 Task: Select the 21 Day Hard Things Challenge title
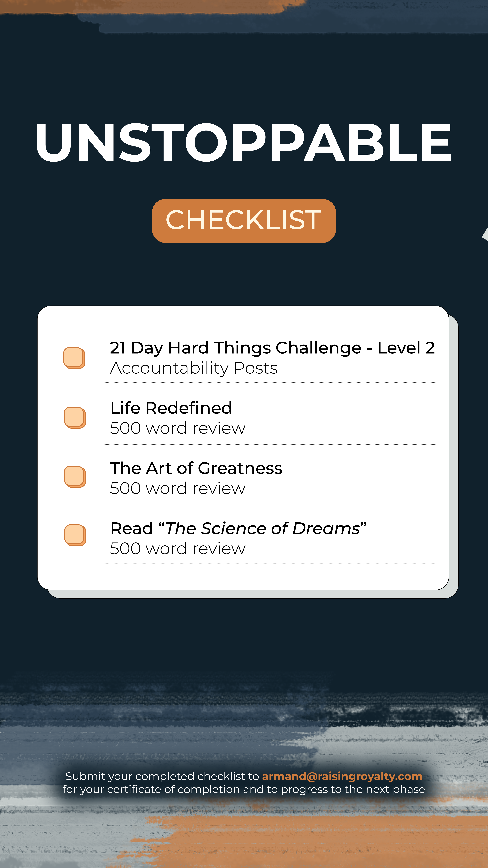272,348
